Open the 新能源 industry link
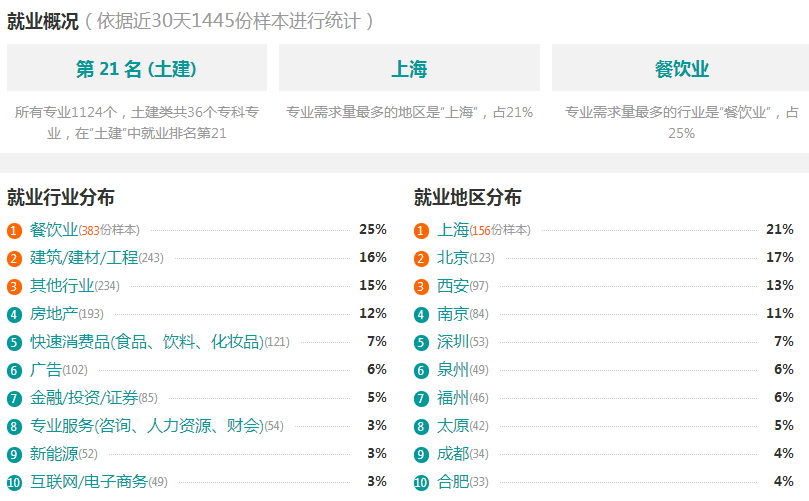 click(54, 454)
